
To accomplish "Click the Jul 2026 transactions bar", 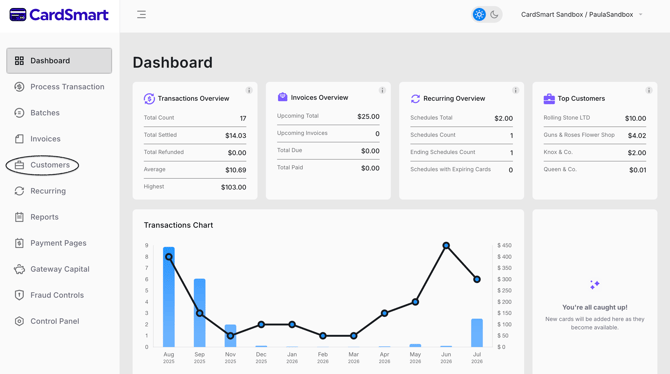I will [x=477, y=333].
